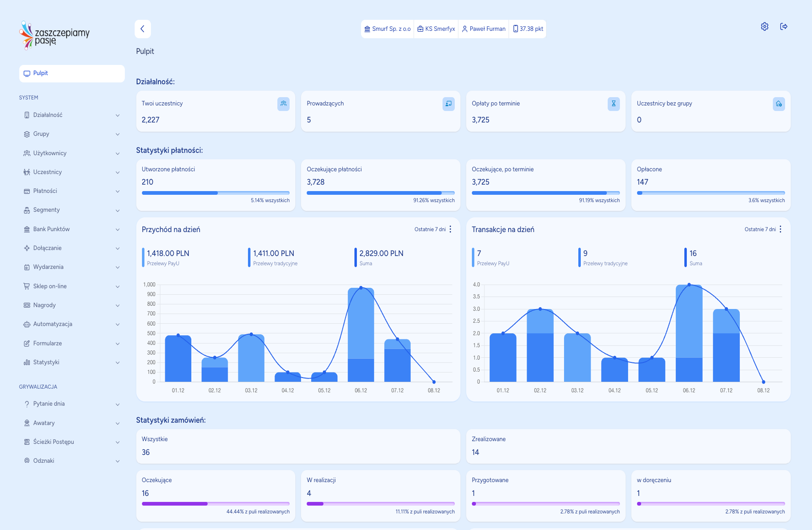This screenshot has width=812, height=530.
Task: Expand the Statystyki sidebar section
Action: click(x=71, y=362)
